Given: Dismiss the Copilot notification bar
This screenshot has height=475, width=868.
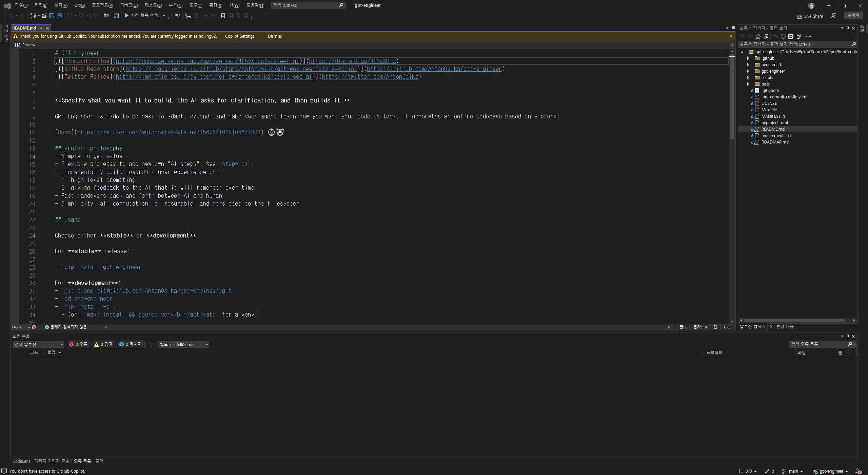Looking at the screenshot, I should pos(275,36).
